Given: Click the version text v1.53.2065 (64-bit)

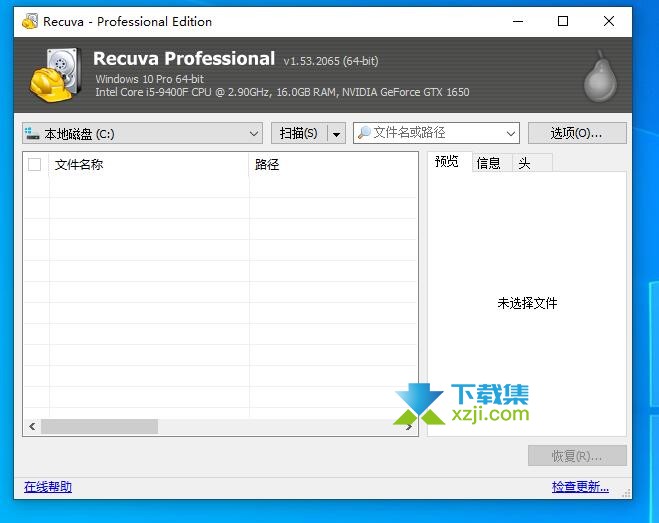Looking at the screenshot, I should coord(331,61).
